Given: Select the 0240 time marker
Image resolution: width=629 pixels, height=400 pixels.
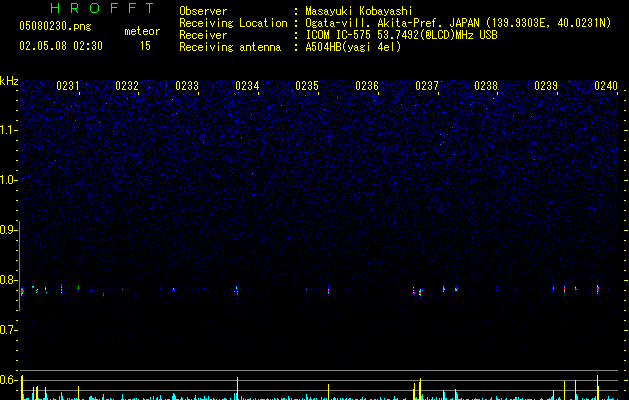Looking at the screenshot, I should pos(606,86).
